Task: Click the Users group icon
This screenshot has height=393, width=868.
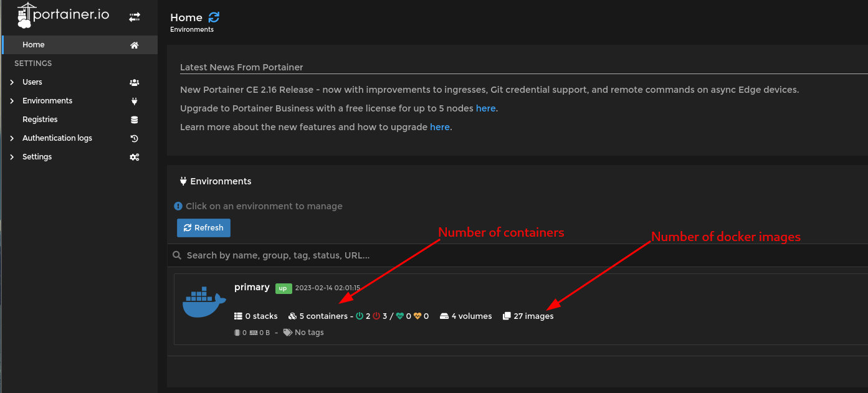Action: pos(134,82)
